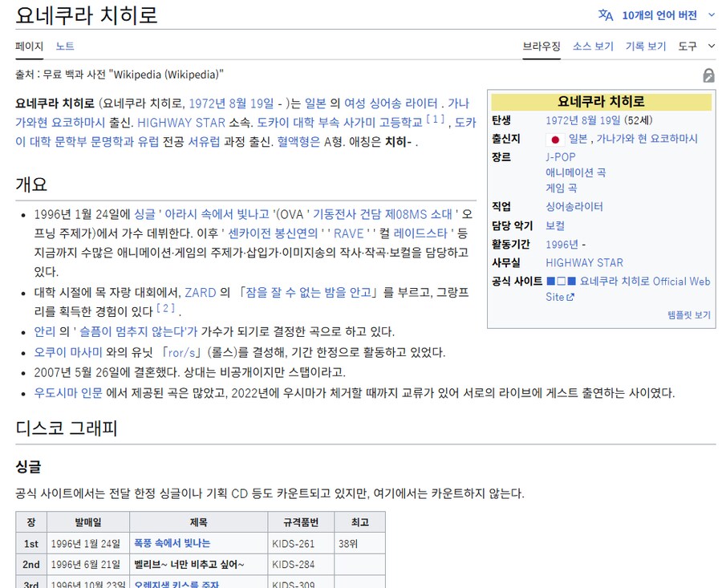Open the 기록 보기 tab

[646, 46]
